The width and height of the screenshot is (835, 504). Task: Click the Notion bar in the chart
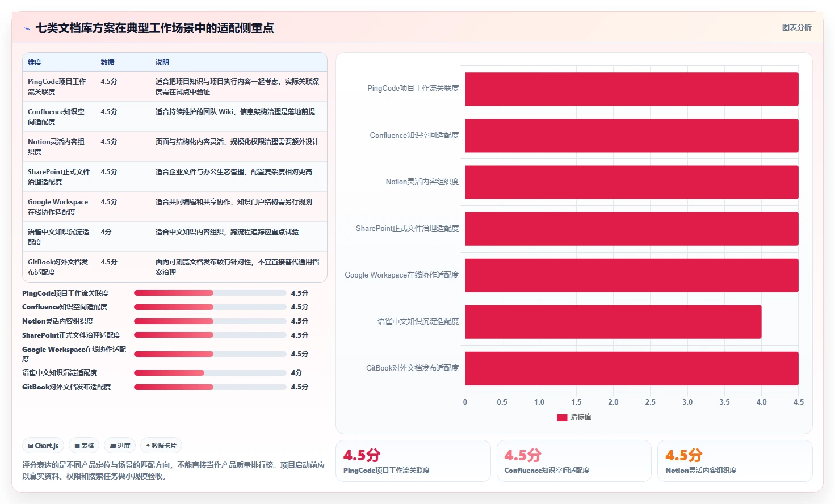point(632,182)
